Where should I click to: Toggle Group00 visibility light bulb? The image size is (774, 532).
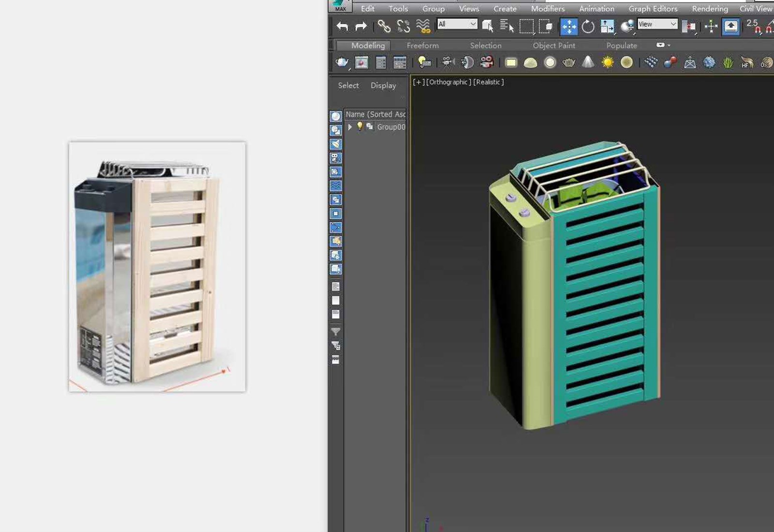point(360,126)
